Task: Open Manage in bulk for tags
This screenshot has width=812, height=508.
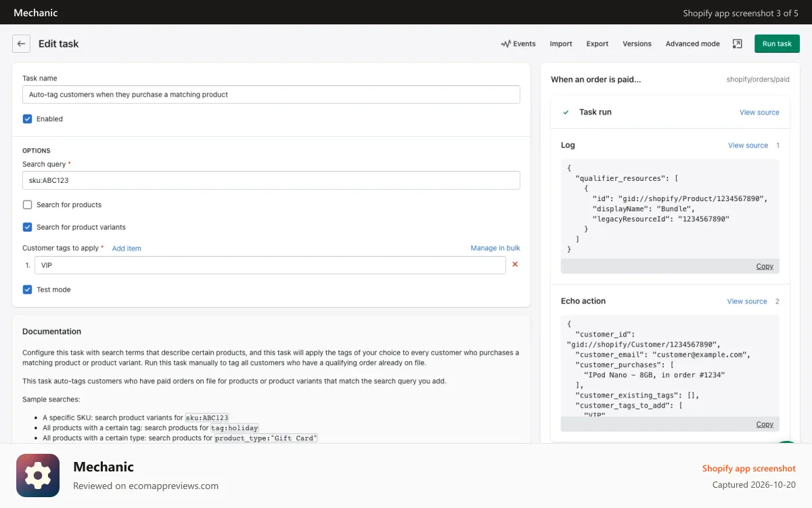Action: pos(495,248)
